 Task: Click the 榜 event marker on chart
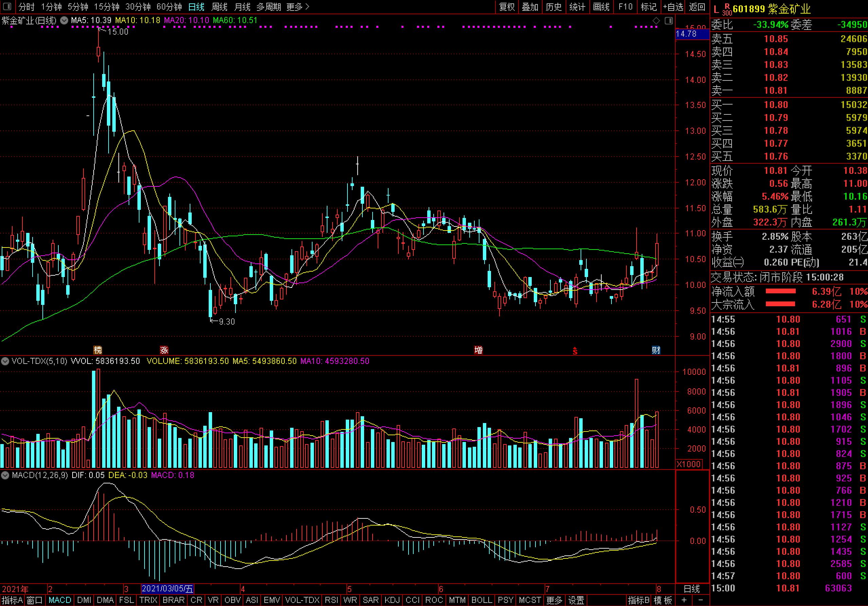(x=97, y=350)
